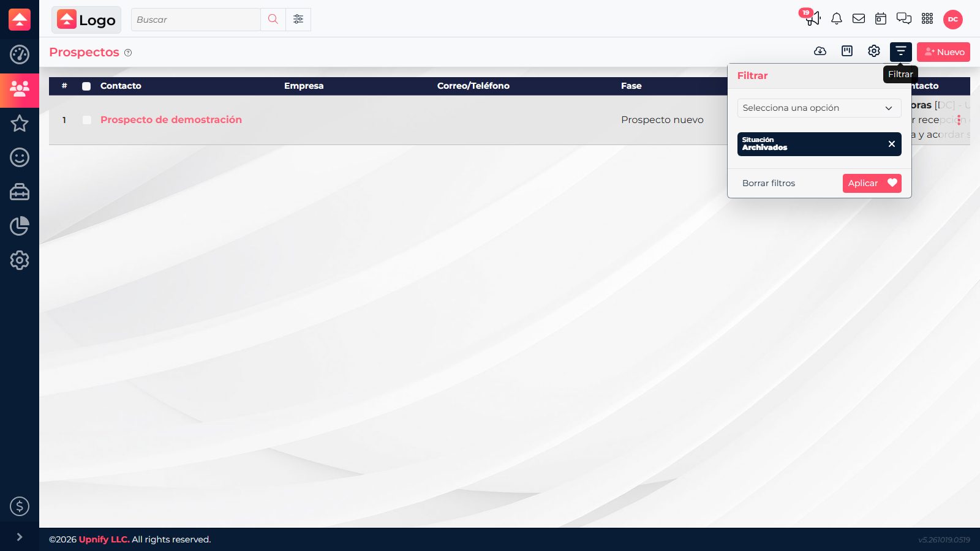Screen dimensions: 980x551
Task: Click the cloud download export icon
Action: click(x=820, y=51)
